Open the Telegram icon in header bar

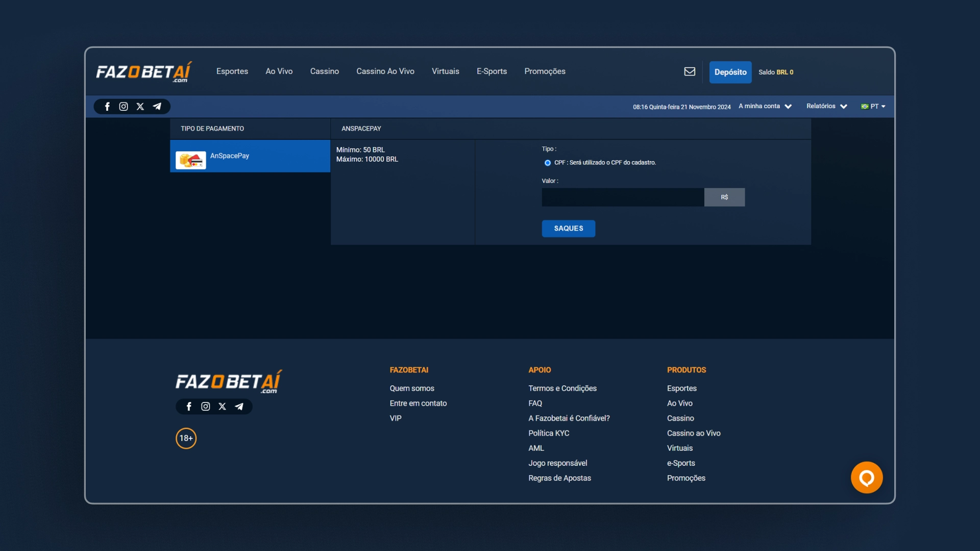157,106
